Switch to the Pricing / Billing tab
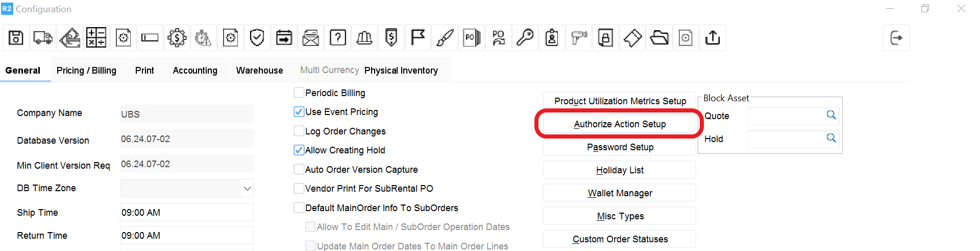This screenshot has width=980, height=251. [x=86, y=71]
